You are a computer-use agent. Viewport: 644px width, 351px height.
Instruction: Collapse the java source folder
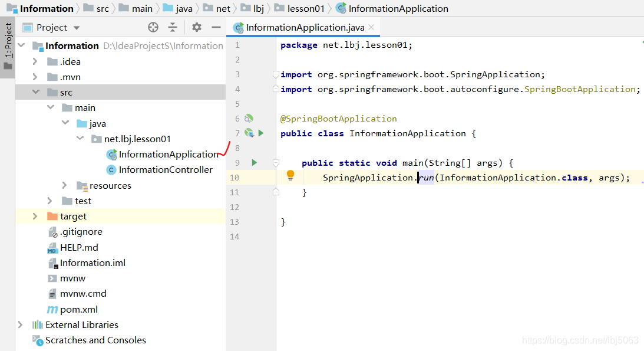[65, 123]
